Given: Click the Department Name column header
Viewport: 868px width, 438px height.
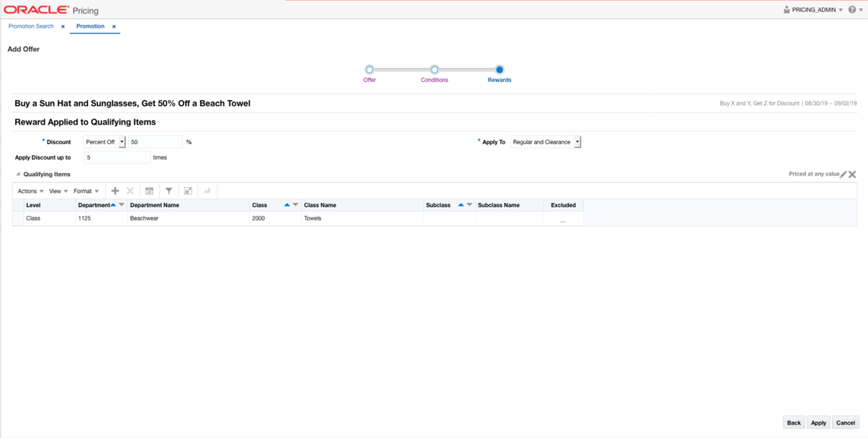Looking at the screenshot, I should (188, 205).
